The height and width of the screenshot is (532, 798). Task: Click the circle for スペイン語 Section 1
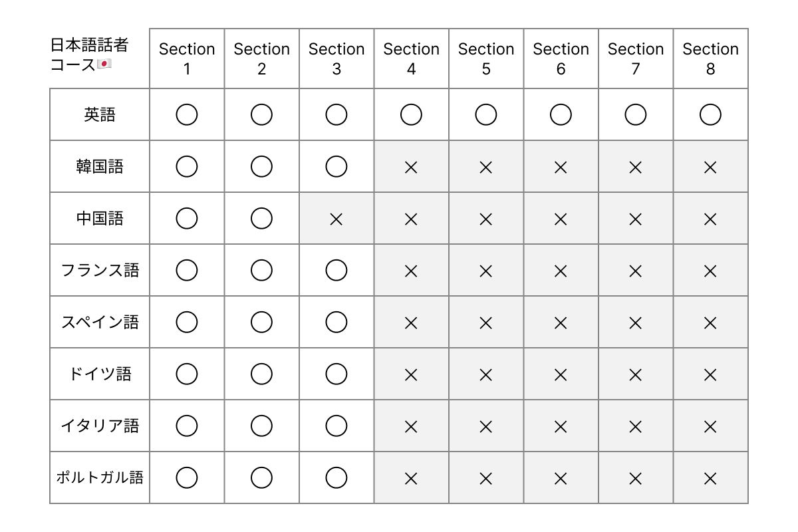coord(187,323)
